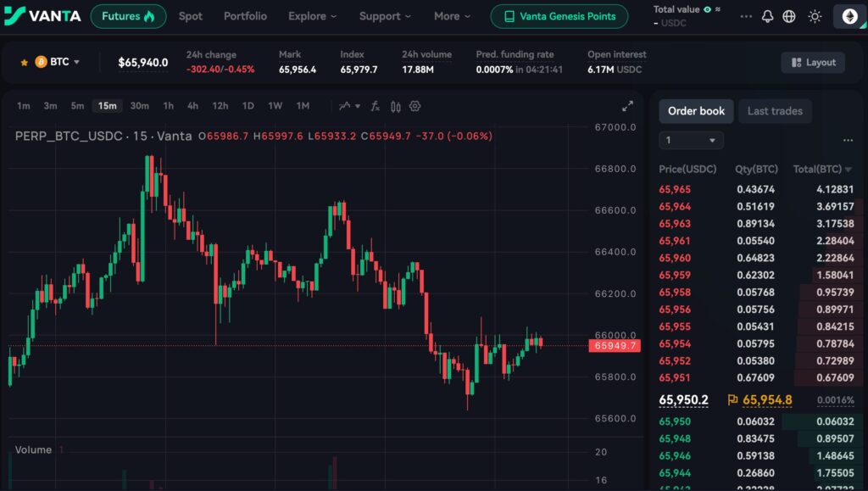
Task: Expand the More menu
Action: pos(453,16)
